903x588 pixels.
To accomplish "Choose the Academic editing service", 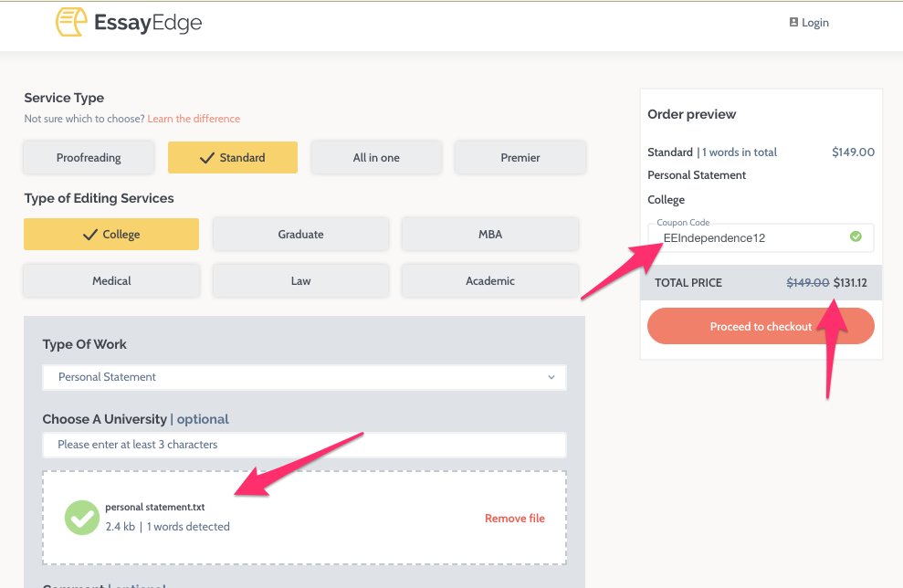I will coord(490,281).
